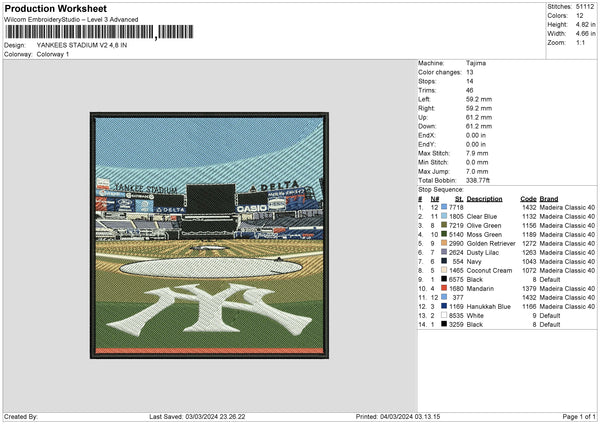Click design name 'YANKEES STADIUM V2 4,8 IN'
This screenshot has width=600, height=424.
click(82, 45)
